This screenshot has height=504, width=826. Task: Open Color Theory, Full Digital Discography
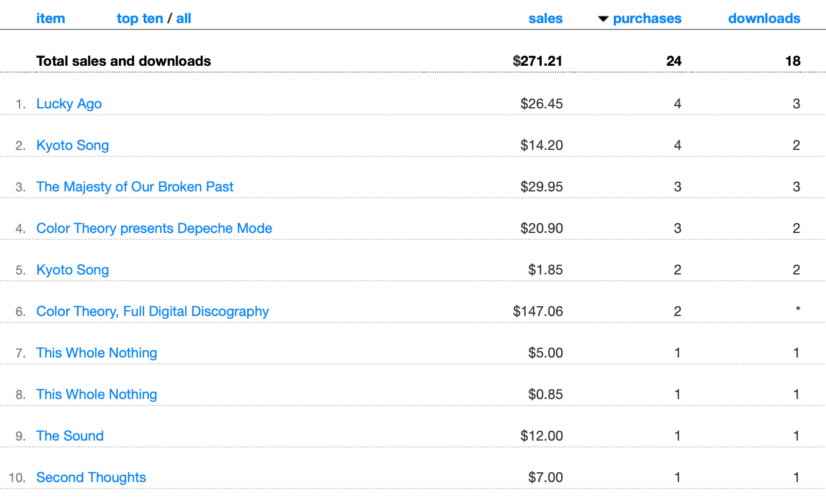click(152, 311)
